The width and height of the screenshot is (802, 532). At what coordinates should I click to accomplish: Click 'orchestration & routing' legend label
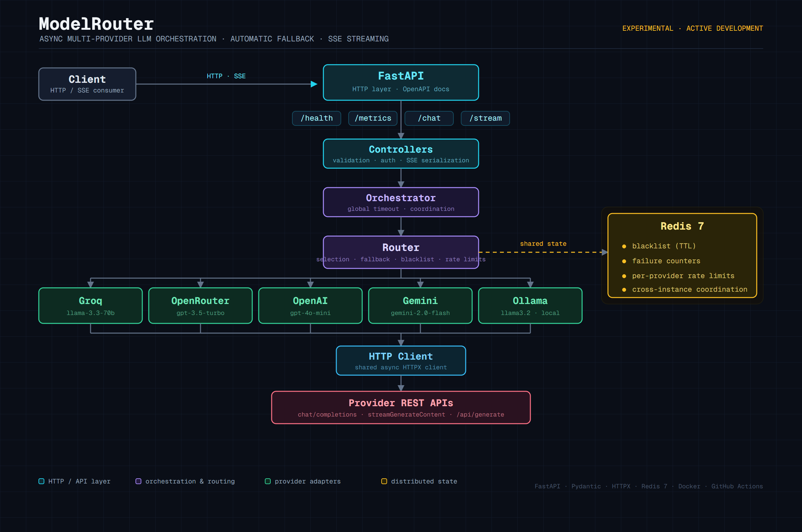tap(190, 481)
